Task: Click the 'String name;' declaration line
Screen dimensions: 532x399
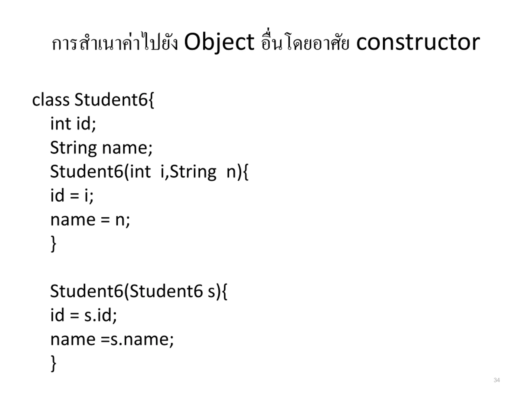Action: click(101, 148)
